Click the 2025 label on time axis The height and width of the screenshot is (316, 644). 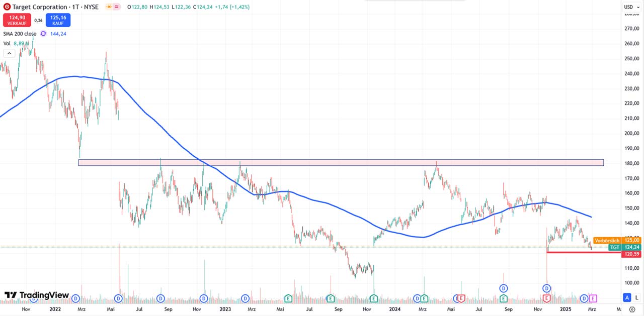click(566, 309)
